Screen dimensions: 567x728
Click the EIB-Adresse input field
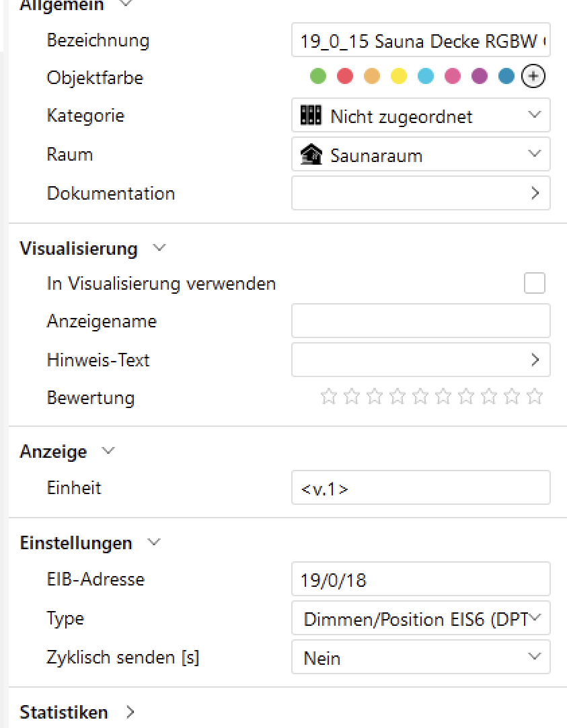coord(420,579)
